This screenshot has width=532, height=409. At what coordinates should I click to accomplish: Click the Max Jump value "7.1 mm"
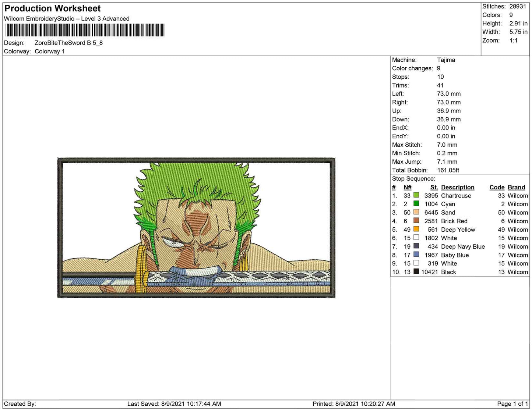point(447,161)
